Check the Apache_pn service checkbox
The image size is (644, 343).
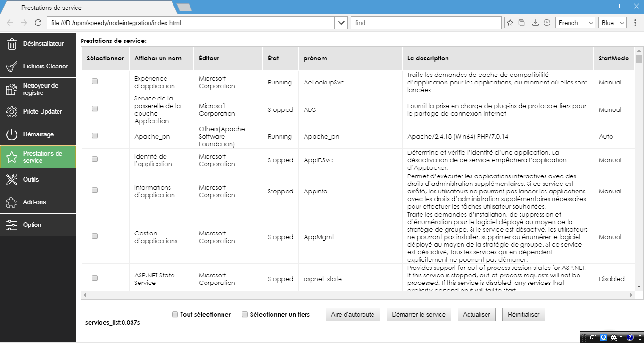pyautogui.click(x=95, y=135)
